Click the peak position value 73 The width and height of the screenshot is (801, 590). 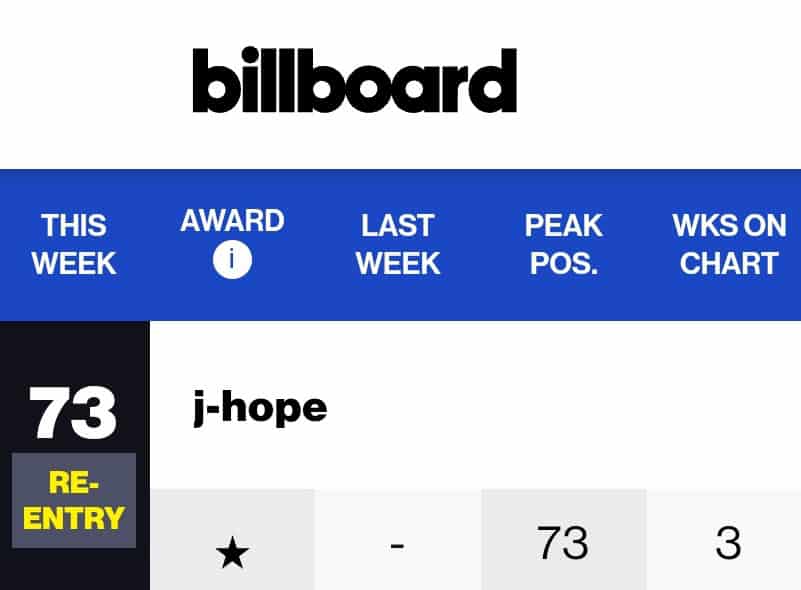click(x=563, y=543)
